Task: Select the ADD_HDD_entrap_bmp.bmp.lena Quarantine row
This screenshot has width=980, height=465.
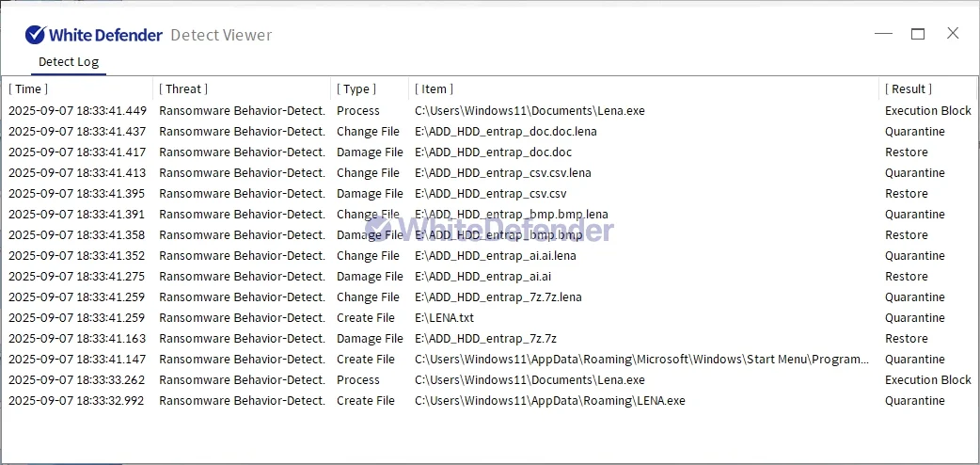Action: point(511,215)
